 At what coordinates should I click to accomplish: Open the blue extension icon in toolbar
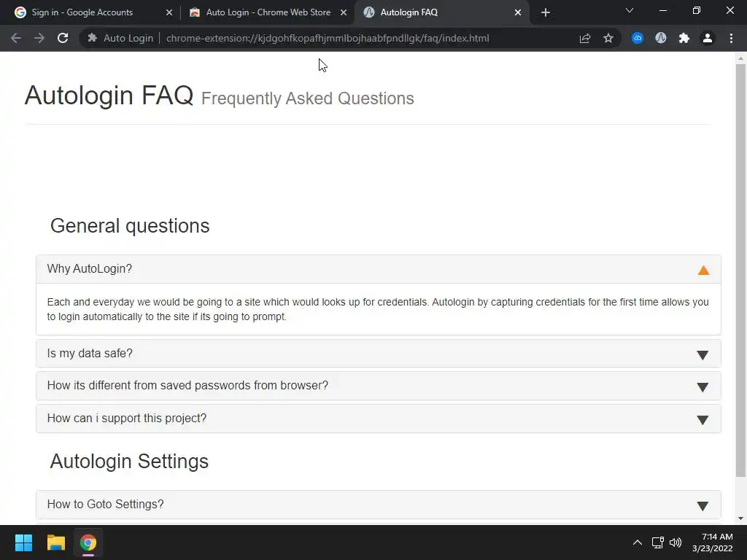pyautogui.click(x=638, y=38)
